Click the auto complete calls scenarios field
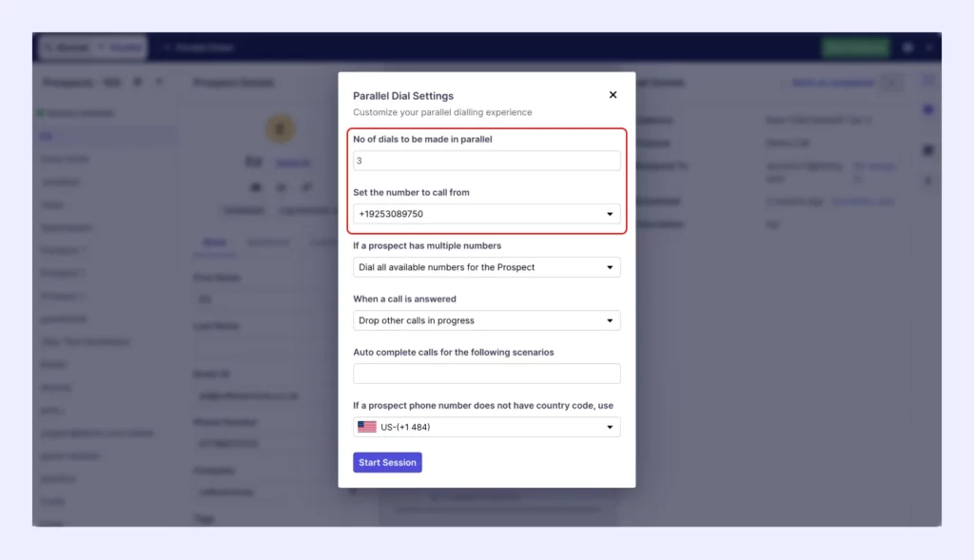 486,374
